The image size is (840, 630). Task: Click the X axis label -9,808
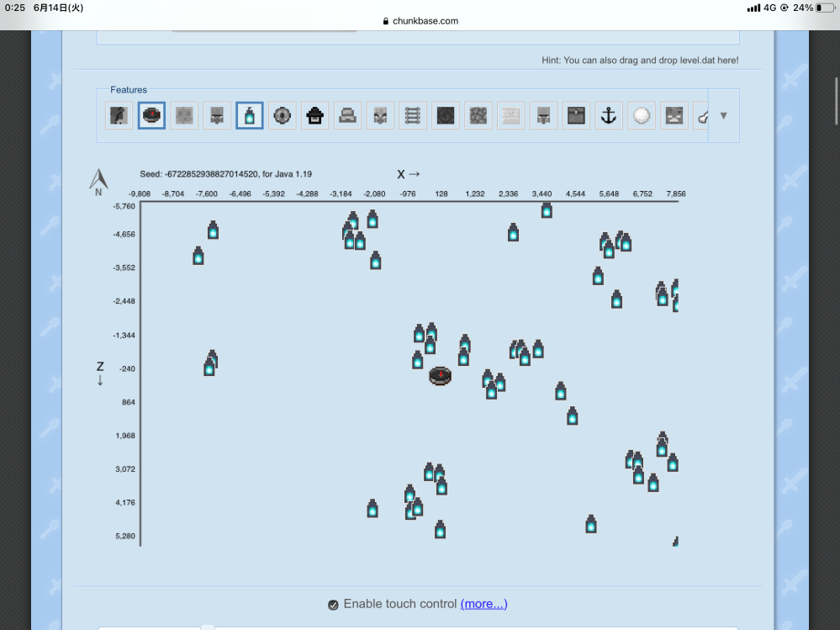[140, 194]
